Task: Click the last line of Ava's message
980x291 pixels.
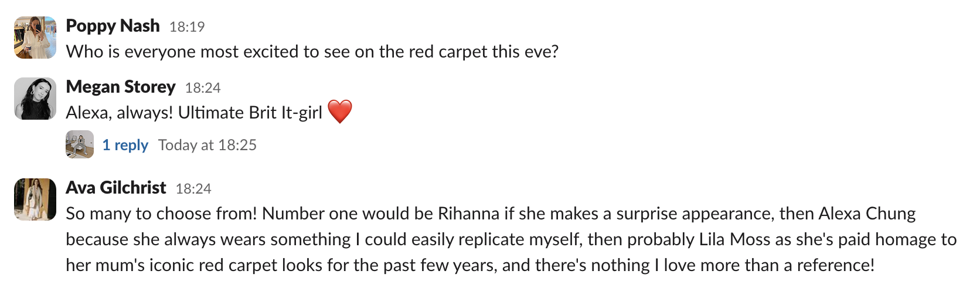Action: [469, 265]
